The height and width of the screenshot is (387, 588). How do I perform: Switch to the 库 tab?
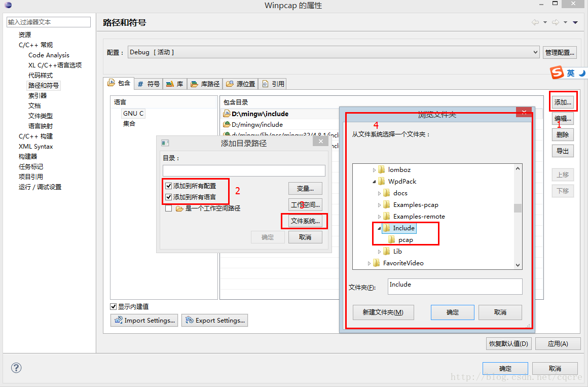tap(175, 84)
